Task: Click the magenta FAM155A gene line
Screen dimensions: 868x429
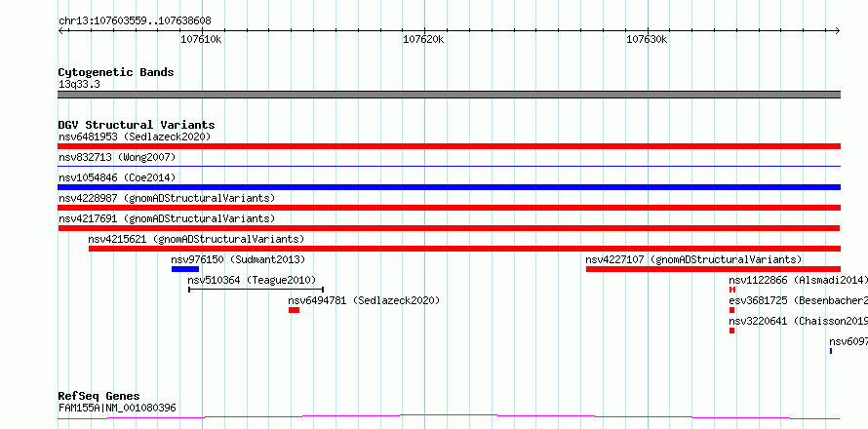Action: 449,417
